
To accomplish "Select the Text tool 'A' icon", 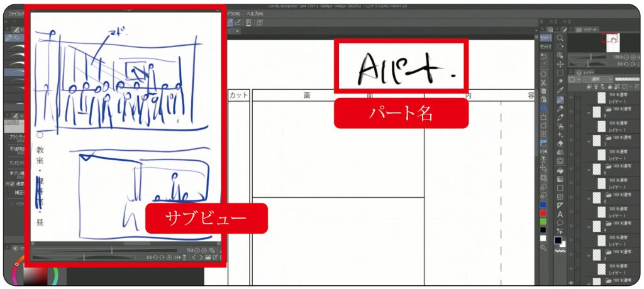I will coord(560,214).
